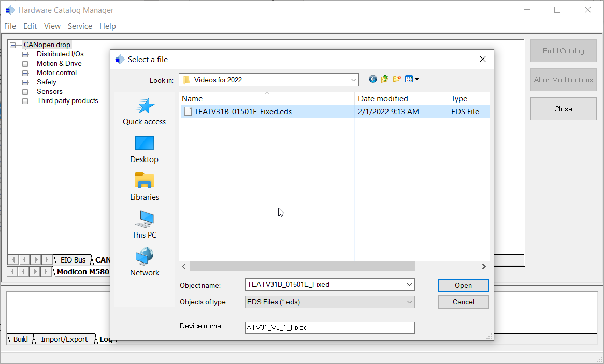Switch to the Build log tab

[20, 339]
